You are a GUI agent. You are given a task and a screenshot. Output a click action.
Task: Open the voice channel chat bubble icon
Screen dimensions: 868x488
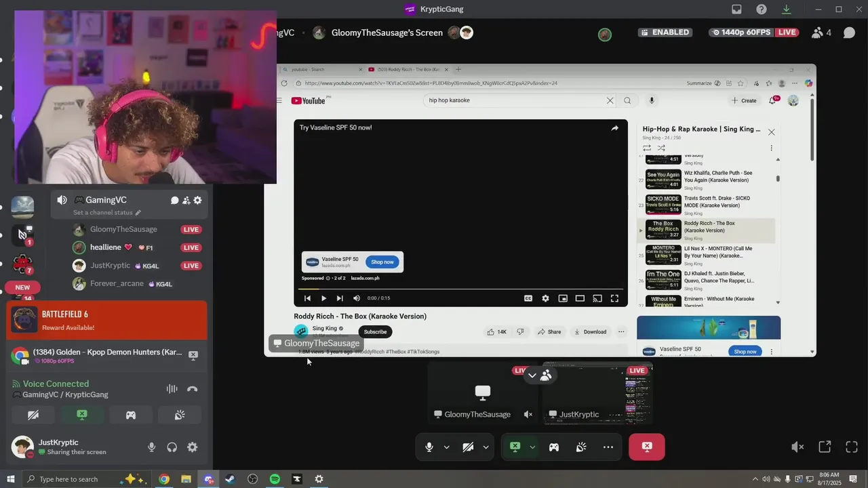849,33
